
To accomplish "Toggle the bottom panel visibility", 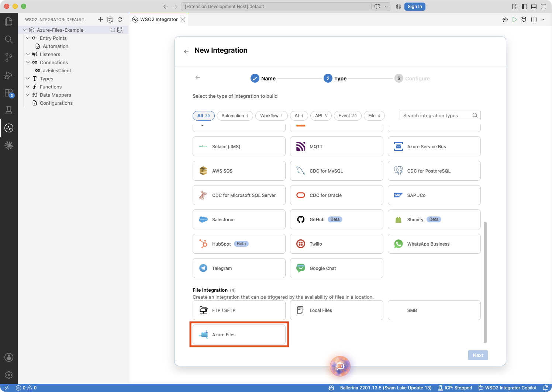I will click(534, 7).
